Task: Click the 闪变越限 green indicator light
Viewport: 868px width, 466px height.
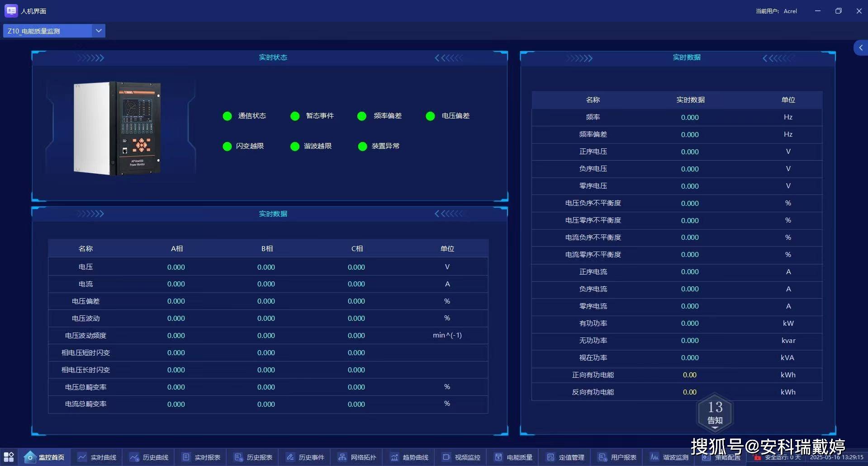Action: coord(227,147)
